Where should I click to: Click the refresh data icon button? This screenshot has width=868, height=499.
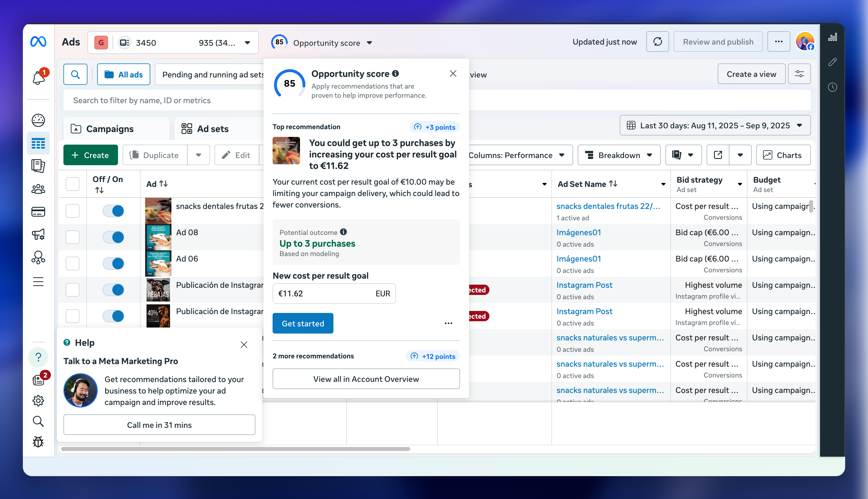pos(657,42)
